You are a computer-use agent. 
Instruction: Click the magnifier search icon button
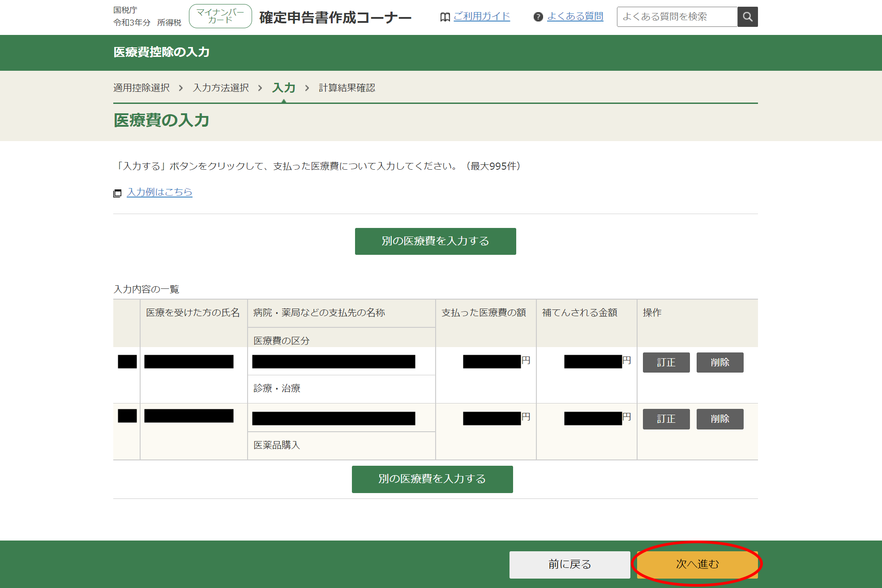747,17
